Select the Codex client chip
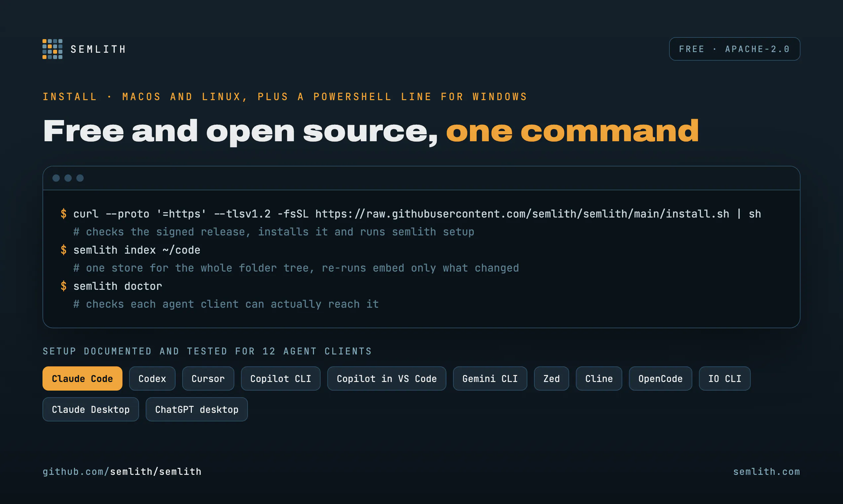 click(x=152, y=378)
